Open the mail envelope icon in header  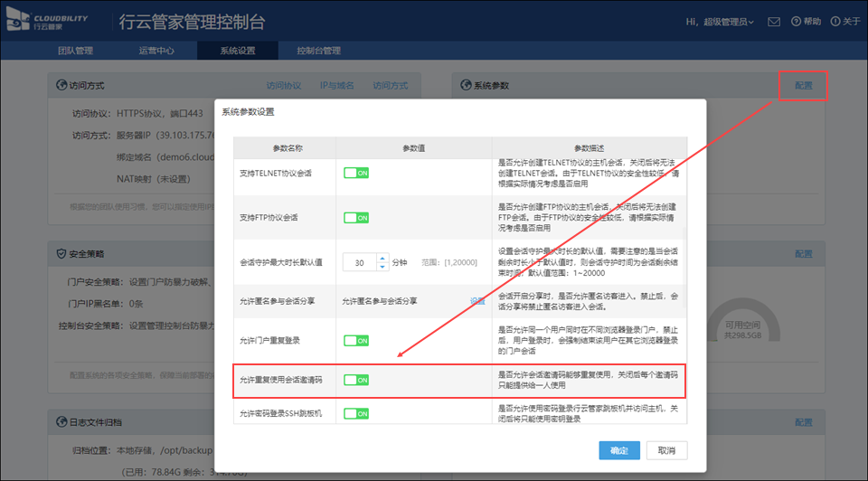click(x=774, y=22)
